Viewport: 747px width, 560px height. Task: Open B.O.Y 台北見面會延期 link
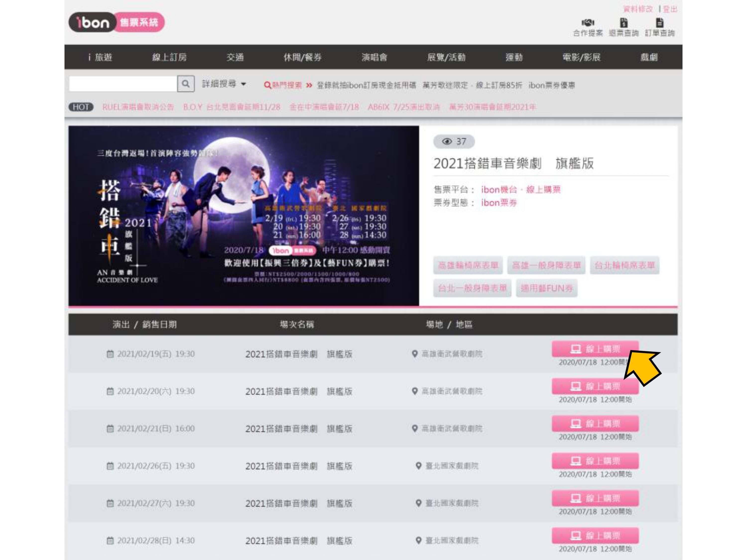tap(232, 107)
